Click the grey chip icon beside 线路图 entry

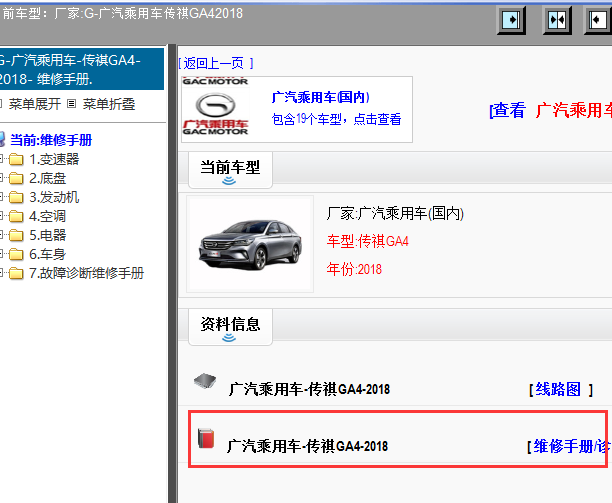click(205, 381)
